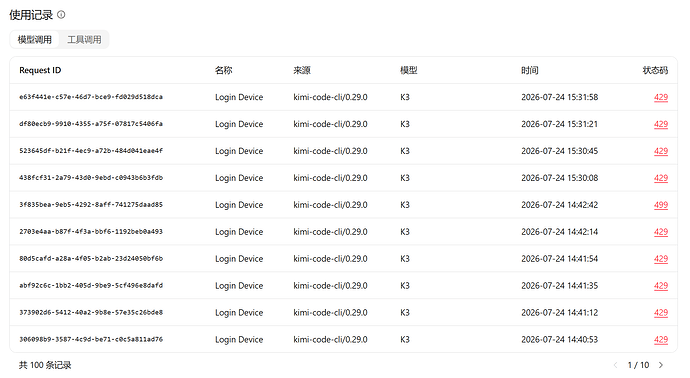Select request ID starting with 2703e4aa

pos(91,231)
